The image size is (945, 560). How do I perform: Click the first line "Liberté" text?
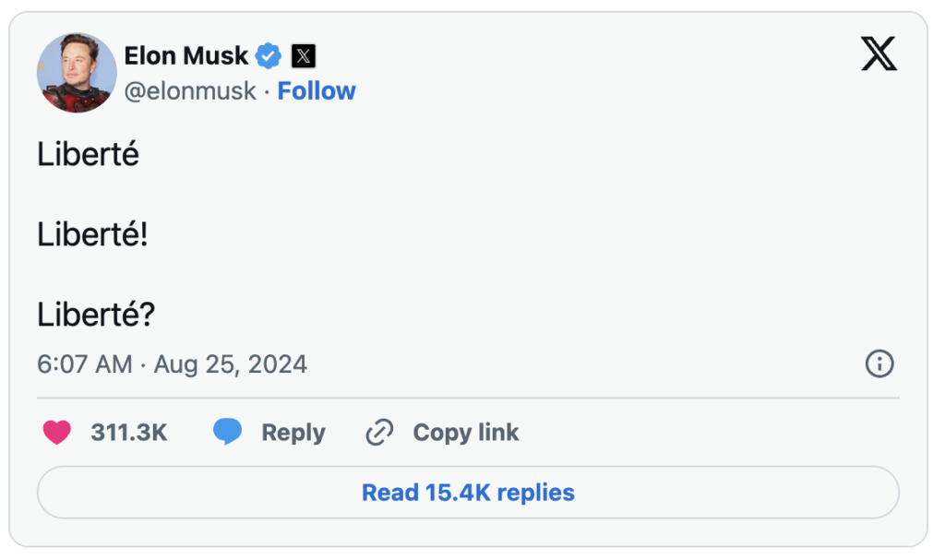(x=88, y=154)
